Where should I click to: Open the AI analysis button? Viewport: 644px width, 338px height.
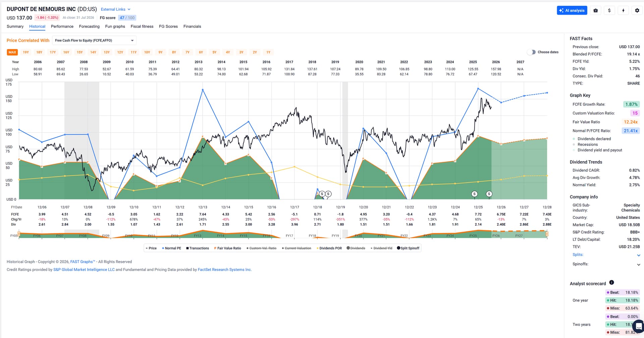coord(572,10)
